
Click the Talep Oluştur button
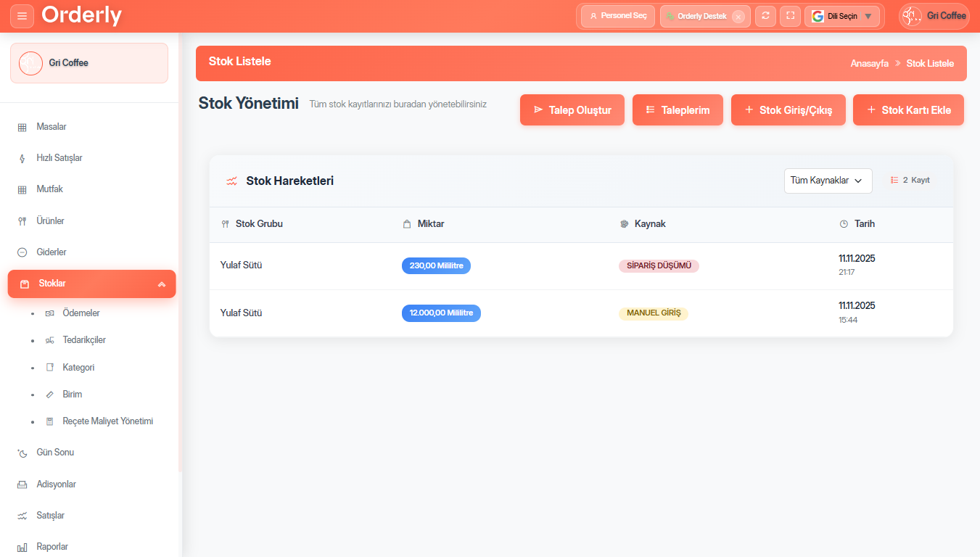(x=572, y=110)
